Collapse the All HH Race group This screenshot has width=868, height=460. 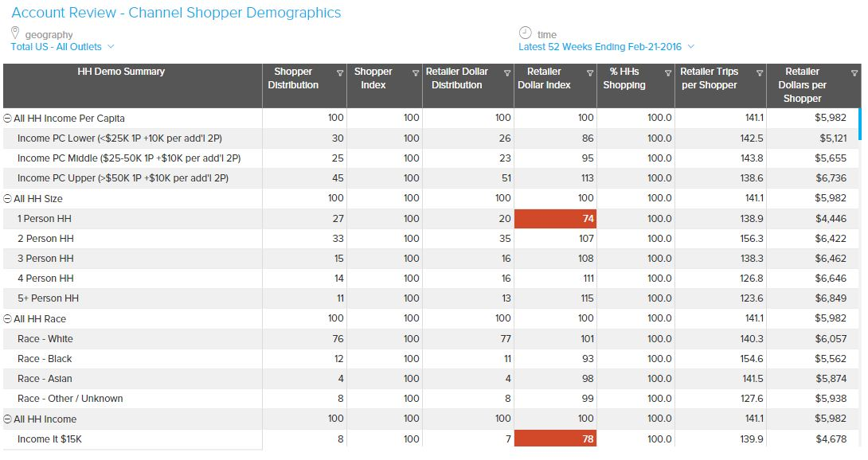pyautogui.click(x=8, y=319)
